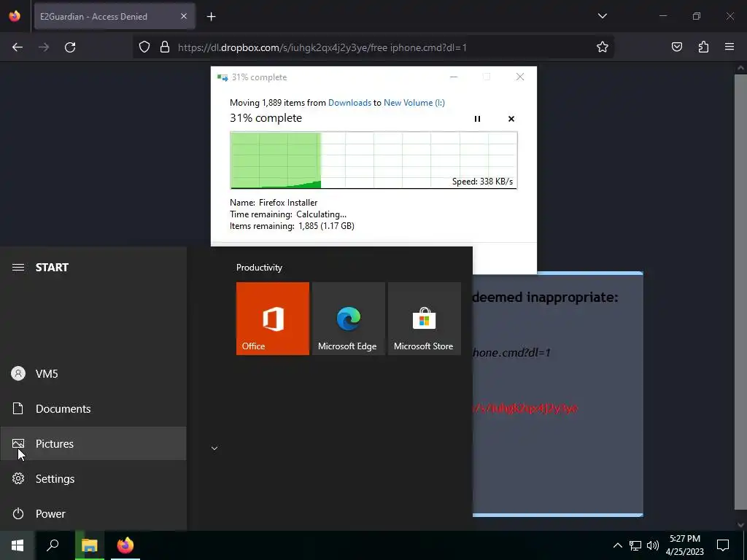The width and height of the screenshot is (747, 560).
Task: Click the Firefox logo in the title bar
Action: click(15, 16)
